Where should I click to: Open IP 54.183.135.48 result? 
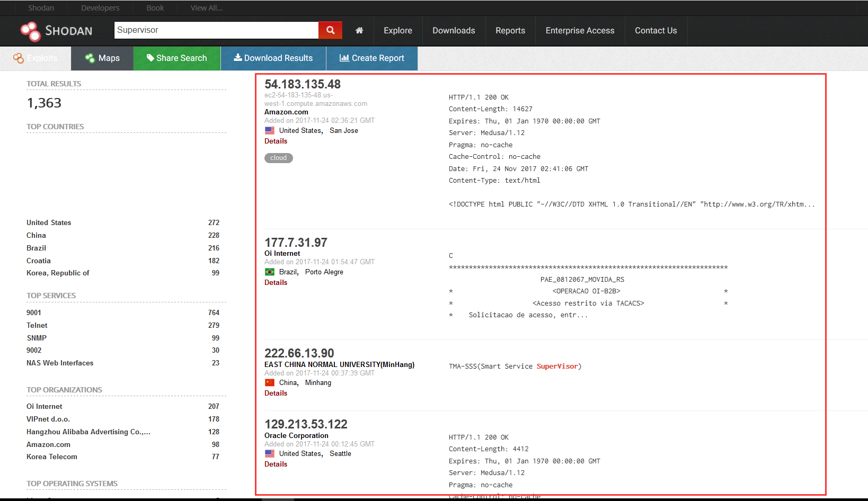[x=303, y=84]
